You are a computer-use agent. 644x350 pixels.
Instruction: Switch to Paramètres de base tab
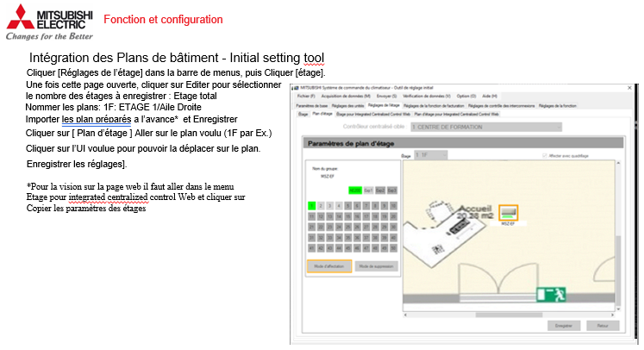click(x=312, y=105)
